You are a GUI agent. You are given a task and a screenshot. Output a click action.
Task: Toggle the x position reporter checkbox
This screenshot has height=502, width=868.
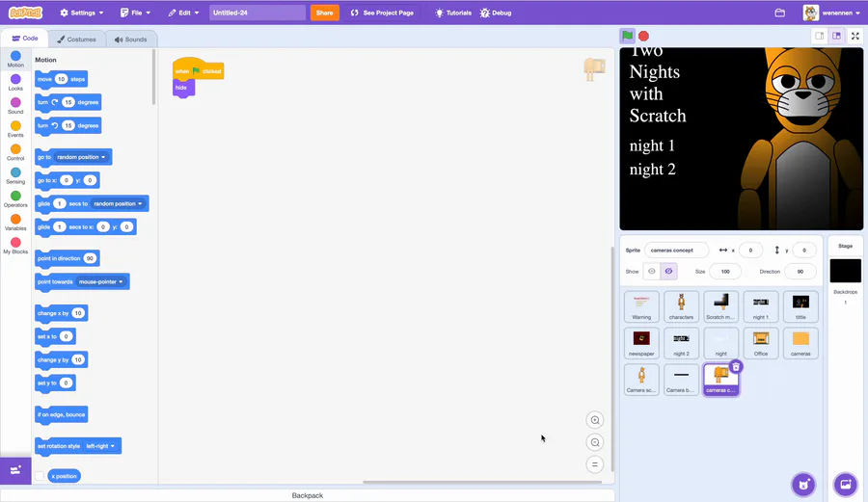(40, 476)
